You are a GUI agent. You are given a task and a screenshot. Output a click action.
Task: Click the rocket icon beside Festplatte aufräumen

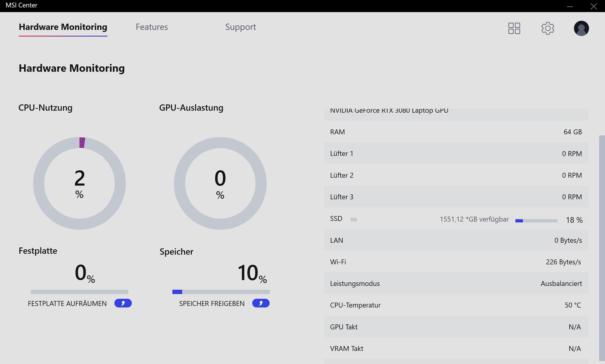click(x=123, y=303)
